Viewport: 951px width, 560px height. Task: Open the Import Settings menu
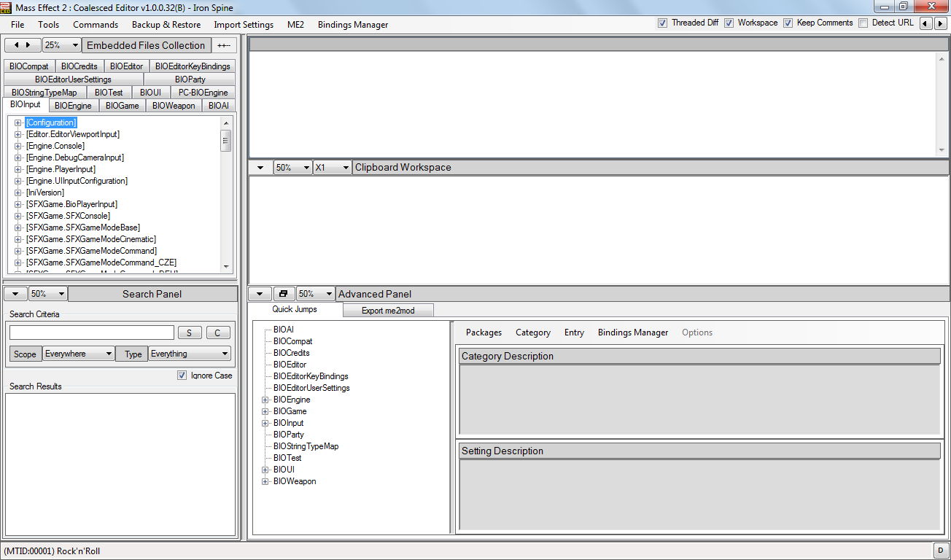pos(244,25)
